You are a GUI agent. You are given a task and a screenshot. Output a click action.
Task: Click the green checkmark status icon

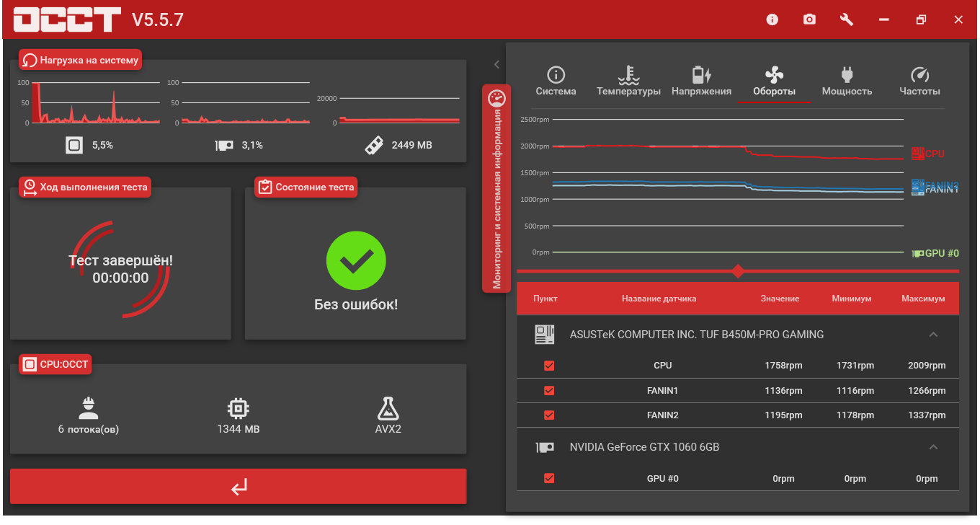(x=356, y=261)
